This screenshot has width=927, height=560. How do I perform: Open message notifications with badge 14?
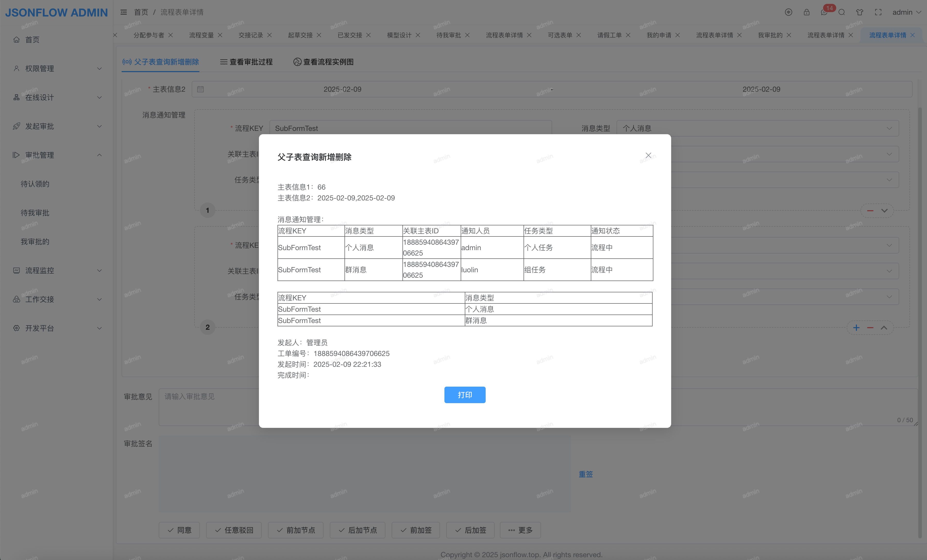[x=824, y=12]
